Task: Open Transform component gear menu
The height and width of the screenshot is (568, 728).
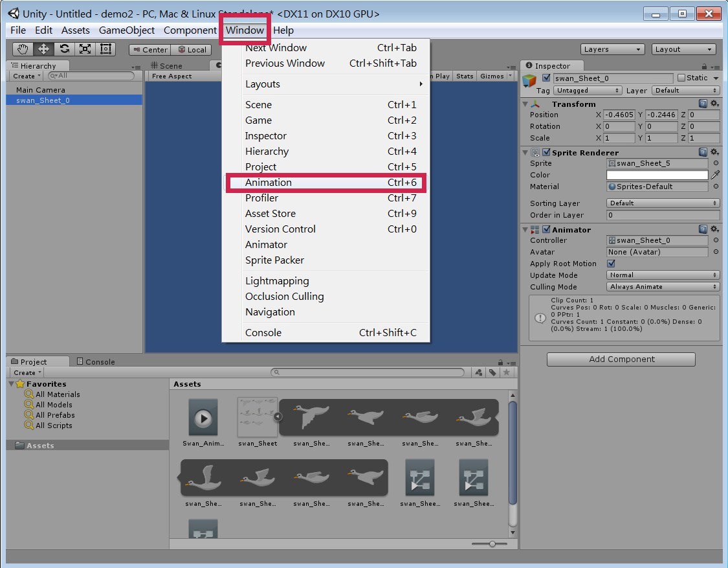Action: click(714, 104)
